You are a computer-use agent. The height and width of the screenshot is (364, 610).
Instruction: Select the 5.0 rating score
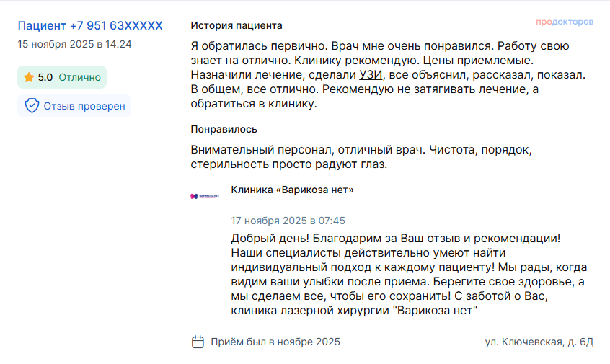[x=45, y=77]
